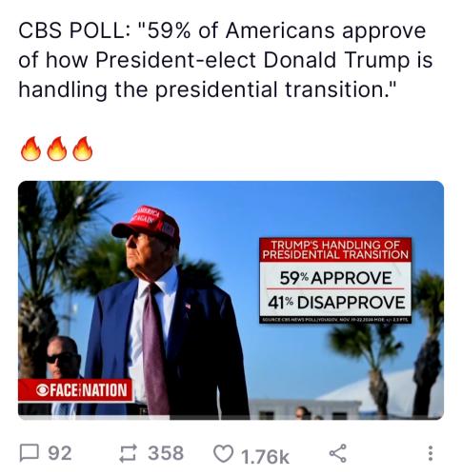Click the palm tree on the image's right side

click(x=427, y=341)
